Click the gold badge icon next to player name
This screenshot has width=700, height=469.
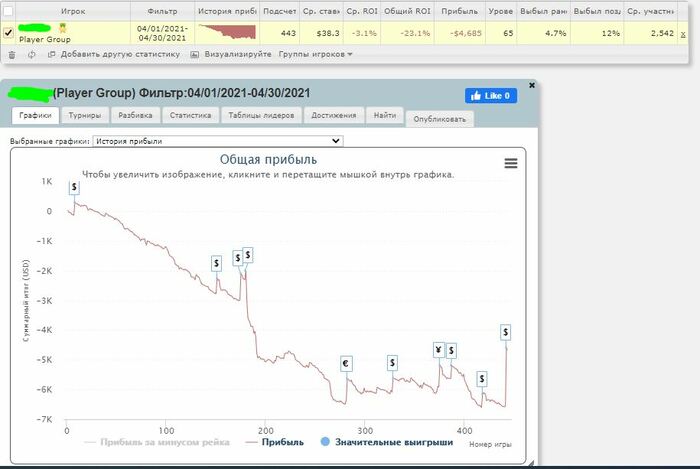click(63, 28)
